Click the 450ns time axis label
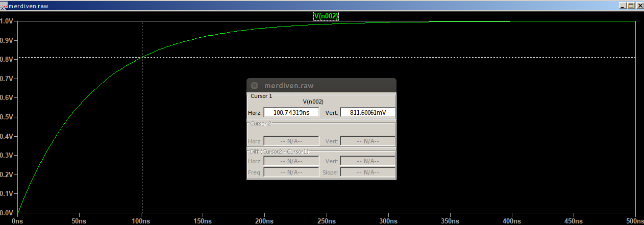Viewport: 644px width, 225px height. 574,221
